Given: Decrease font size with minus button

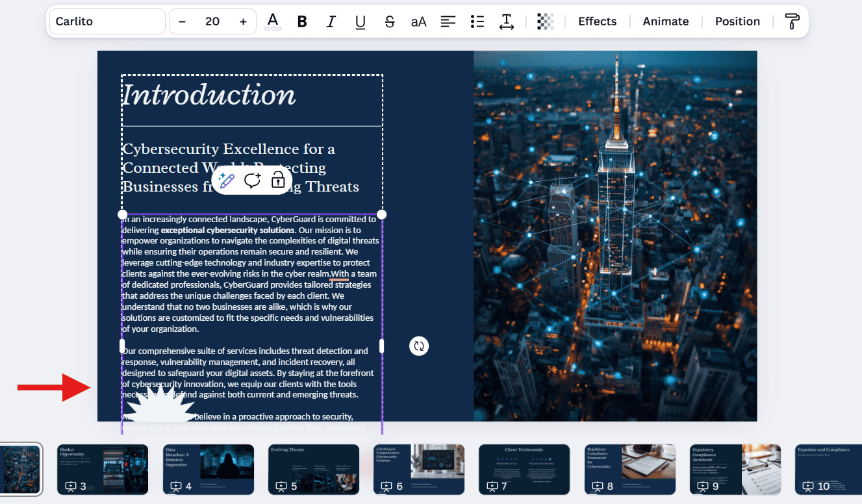Looking at the screenshot, I should [x=182, y=21].
